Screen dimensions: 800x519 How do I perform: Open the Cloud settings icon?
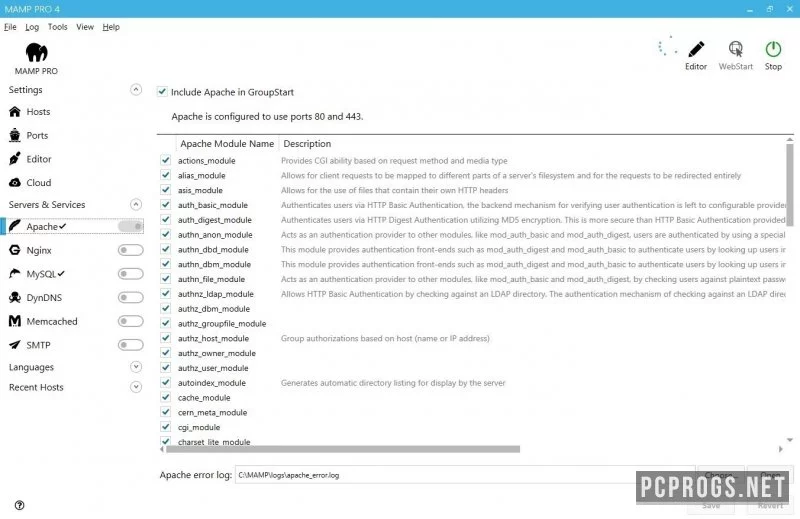(x=15, y=183)
